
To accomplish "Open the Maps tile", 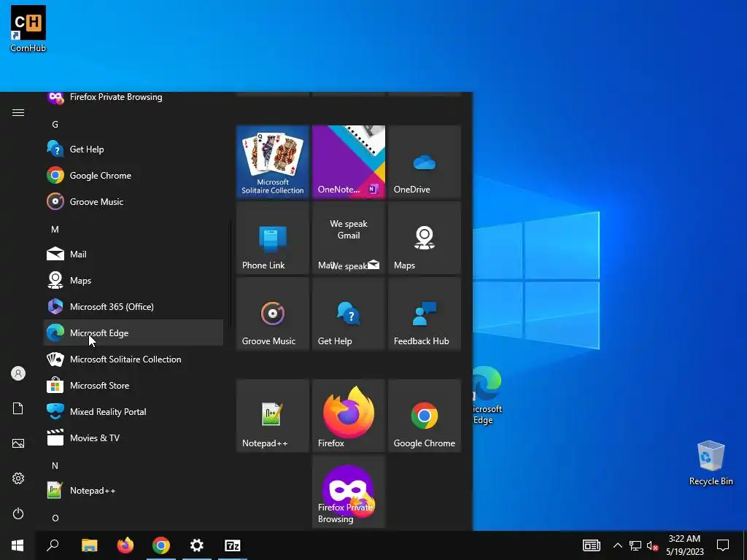I will (425, 238).
